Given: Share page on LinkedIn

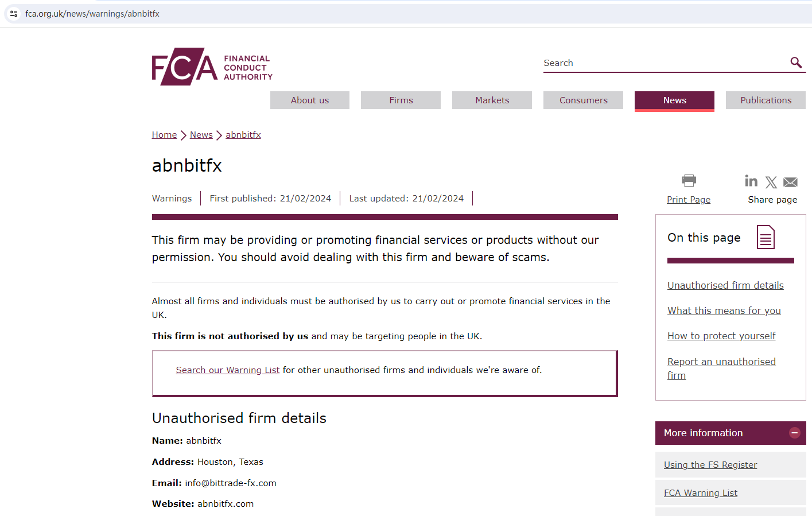Looking at the screenshot, I should tap(751, 181).
